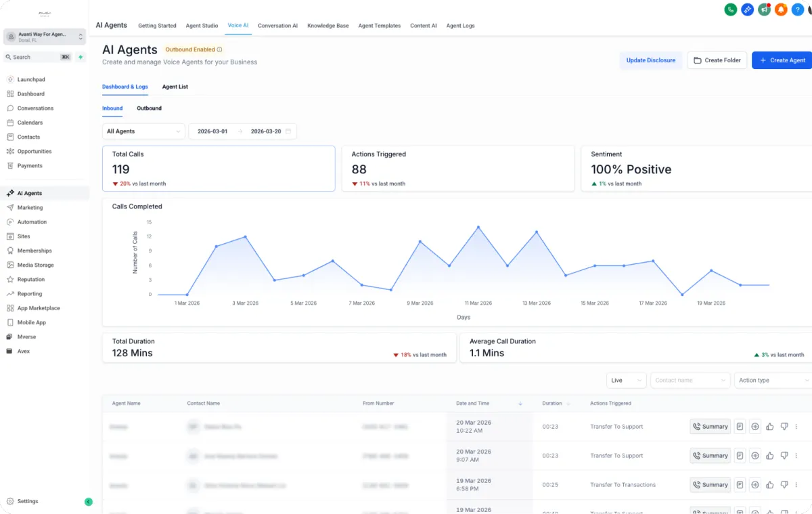812x514 pixels.
Task: Open Summary for the 9:07 AM call
Action: click(x=710, y=456)
